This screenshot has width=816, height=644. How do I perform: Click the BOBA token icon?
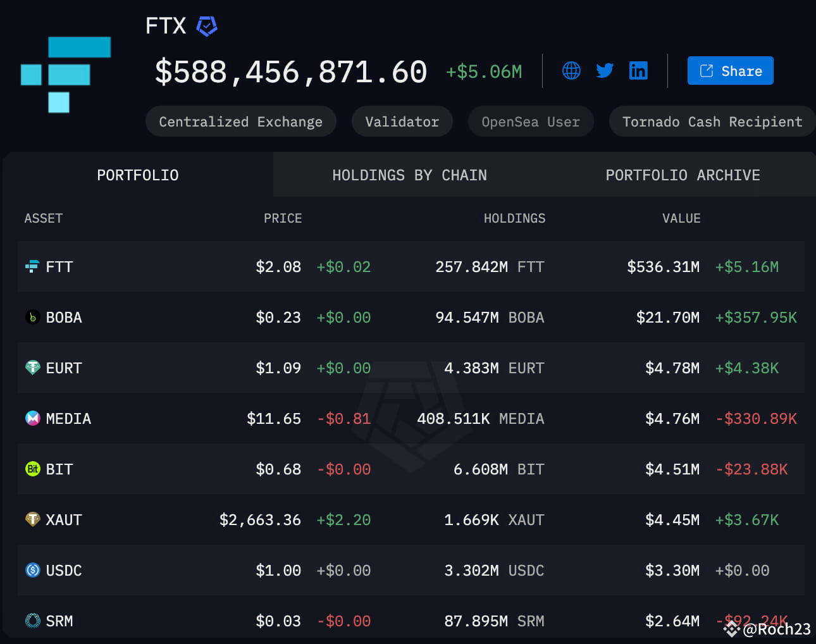pyautogui.click(x=32, y=317)
